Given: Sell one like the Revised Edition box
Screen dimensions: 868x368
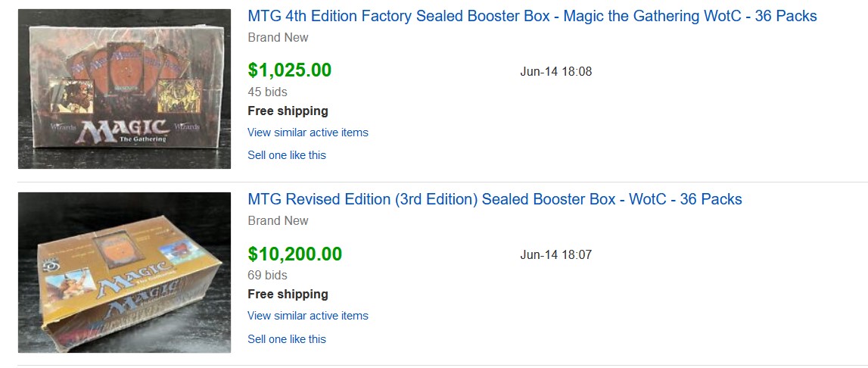Looking at the screenshot, I should point(287,338).
